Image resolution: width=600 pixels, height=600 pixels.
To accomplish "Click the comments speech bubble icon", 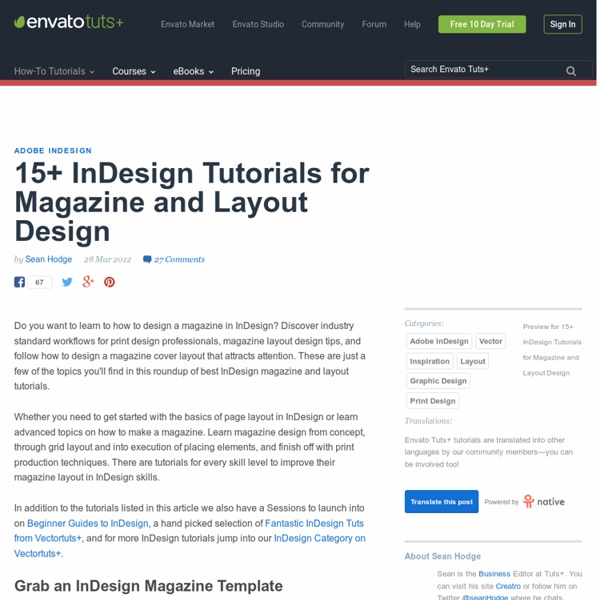I will (x=147, y=259).
